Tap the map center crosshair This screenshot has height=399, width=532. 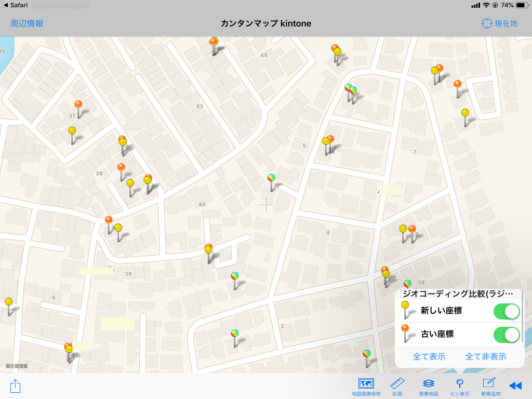(x=266, y=205)
